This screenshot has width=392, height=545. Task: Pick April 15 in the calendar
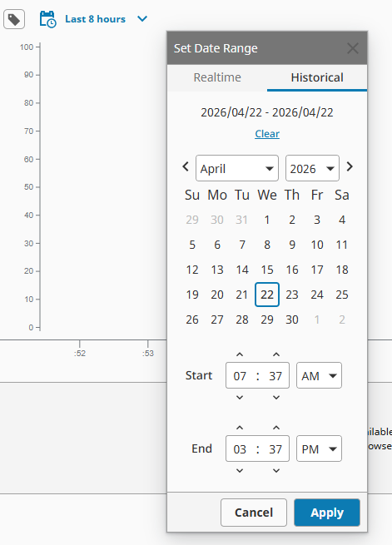(267, 270)
